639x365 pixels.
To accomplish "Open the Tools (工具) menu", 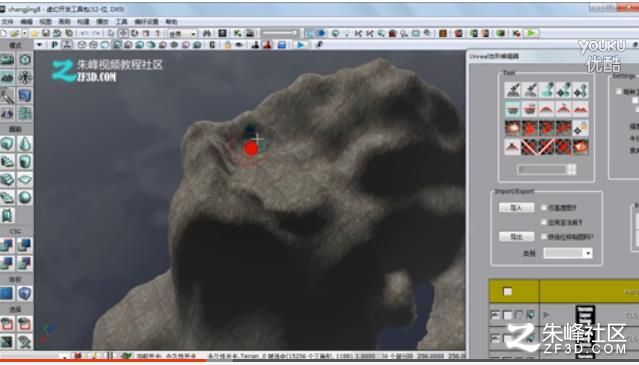I will pos(121,22).
